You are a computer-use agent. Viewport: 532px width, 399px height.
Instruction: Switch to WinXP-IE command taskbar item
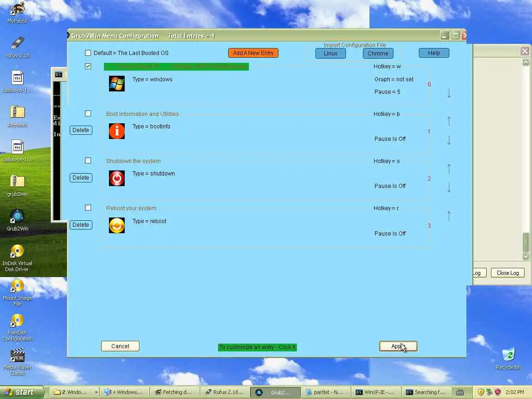(x=375, y=392)
